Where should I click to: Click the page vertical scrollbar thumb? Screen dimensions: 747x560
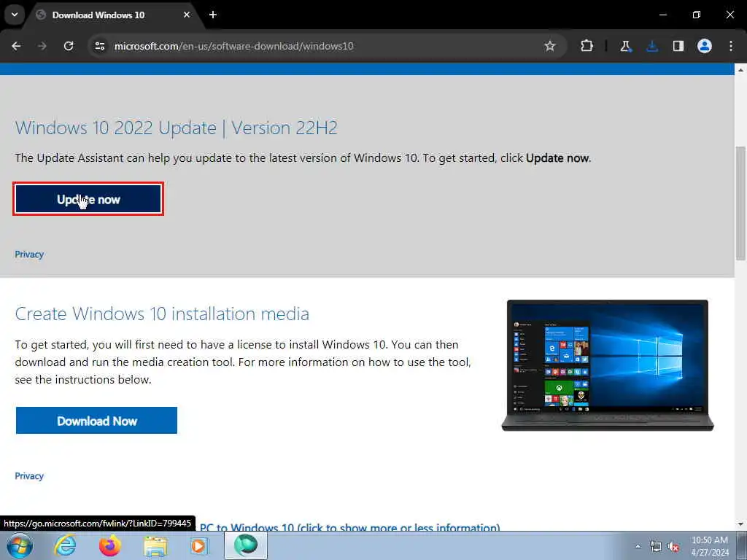(x=740, y=203)
